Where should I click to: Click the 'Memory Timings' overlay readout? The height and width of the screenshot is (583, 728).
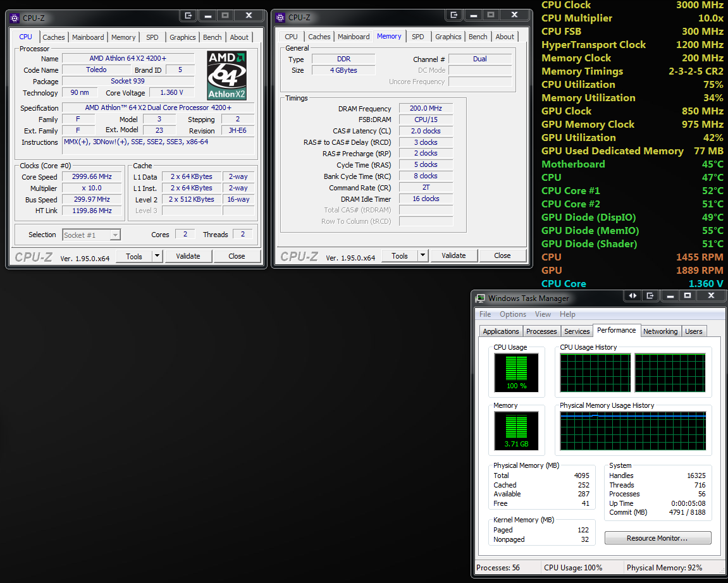pos(632,71)
